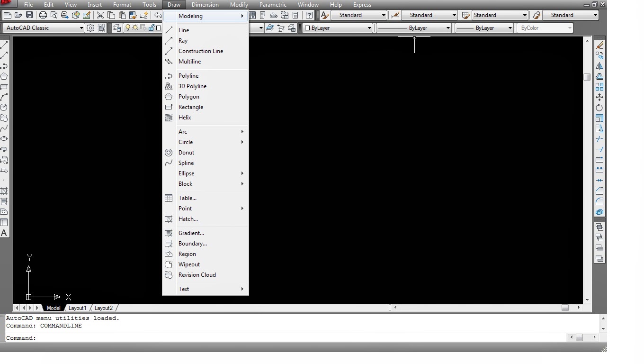Viewport: 644px width, 364px height.
Task: Click the Polygon tool in left Draw toolbar
Action: pos(4,76)
